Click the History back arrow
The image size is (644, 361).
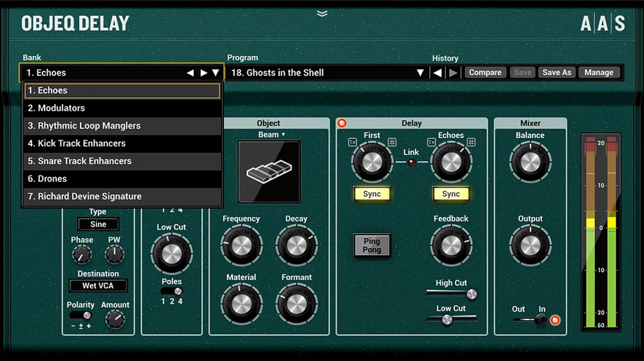point(437,73)
